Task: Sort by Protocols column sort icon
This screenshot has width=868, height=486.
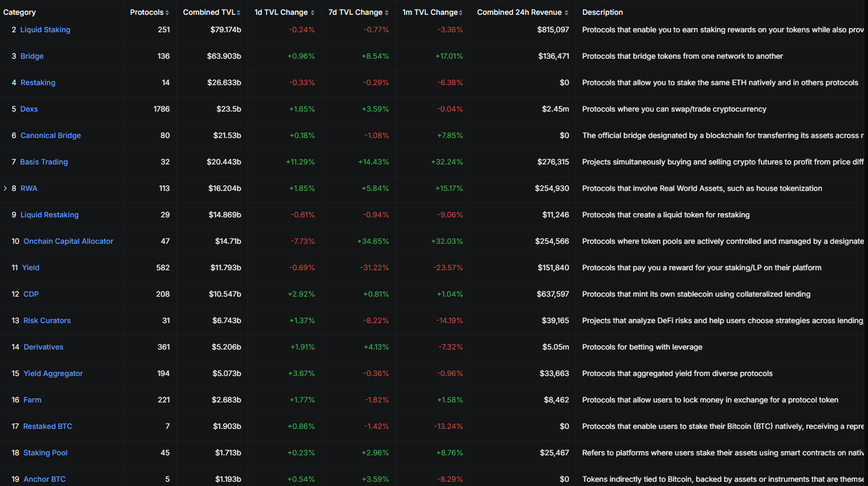Action: (x=167, y=13)
